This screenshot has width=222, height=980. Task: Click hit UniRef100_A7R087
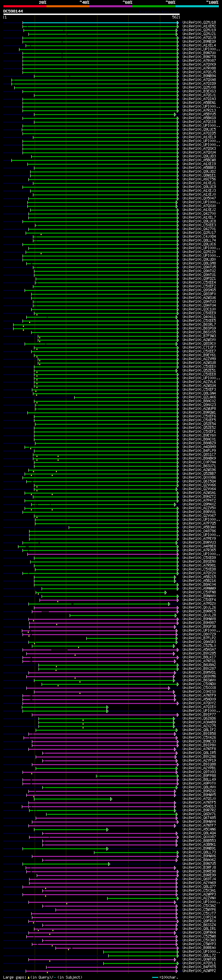pyautogui.click(x=199, y=60)
